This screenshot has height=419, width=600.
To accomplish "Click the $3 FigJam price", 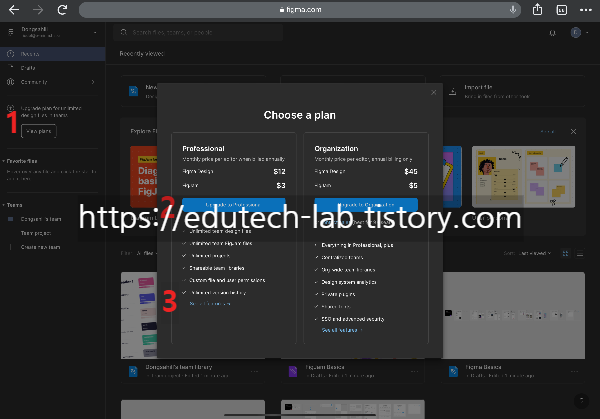I will (281, 186).
